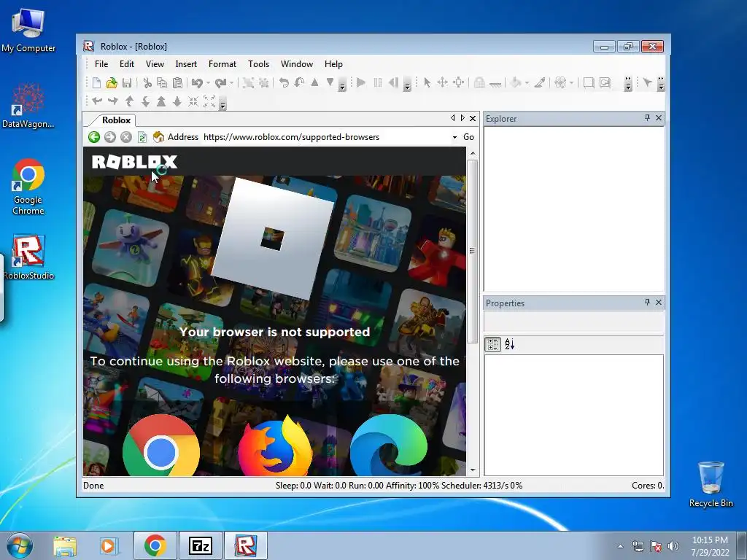Open the File menu
Viewport: 747px width, 560px height.
pyautogui.click(x=101, y=64)
